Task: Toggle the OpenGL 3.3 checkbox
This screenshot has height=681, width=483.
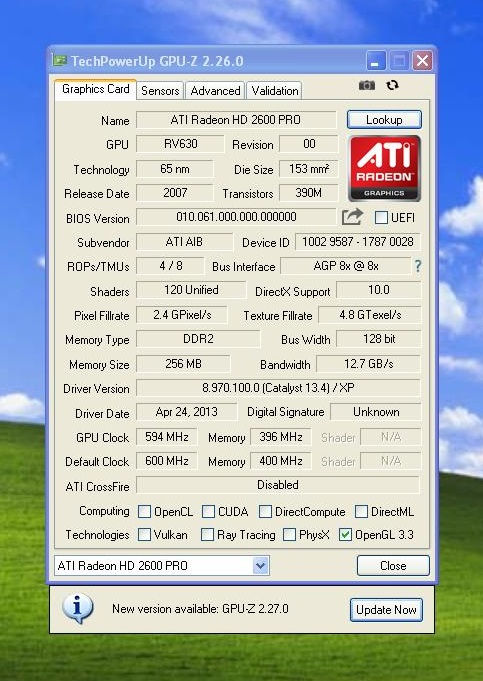Action: pyautogui.click(x=345, y=535)
